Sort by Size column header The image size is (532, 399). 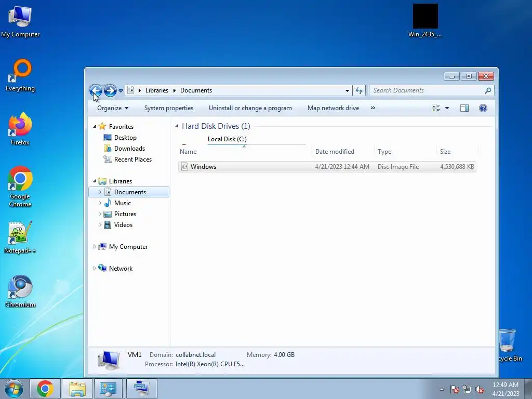coord(457,152)
